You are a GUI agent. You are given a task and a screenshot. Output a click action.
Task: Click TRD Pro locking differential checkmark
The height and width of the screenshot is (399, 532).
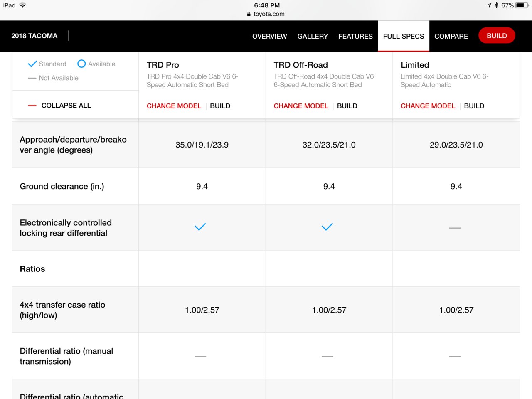click(200, 227)
